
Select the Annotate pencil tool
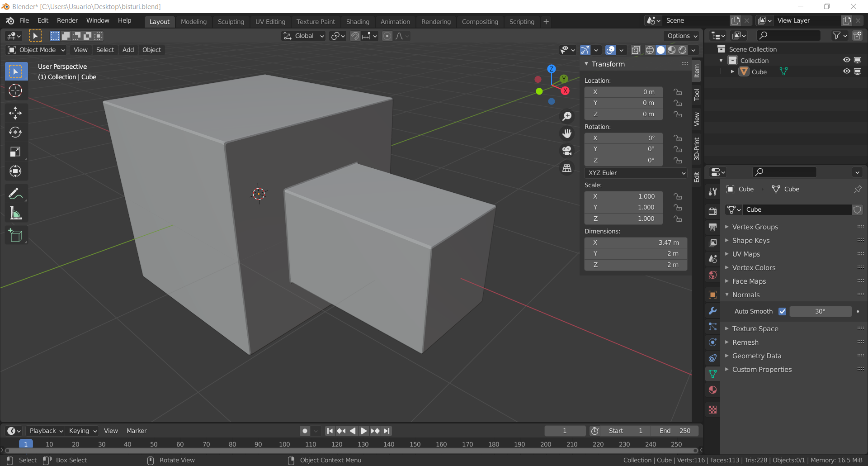16,194
